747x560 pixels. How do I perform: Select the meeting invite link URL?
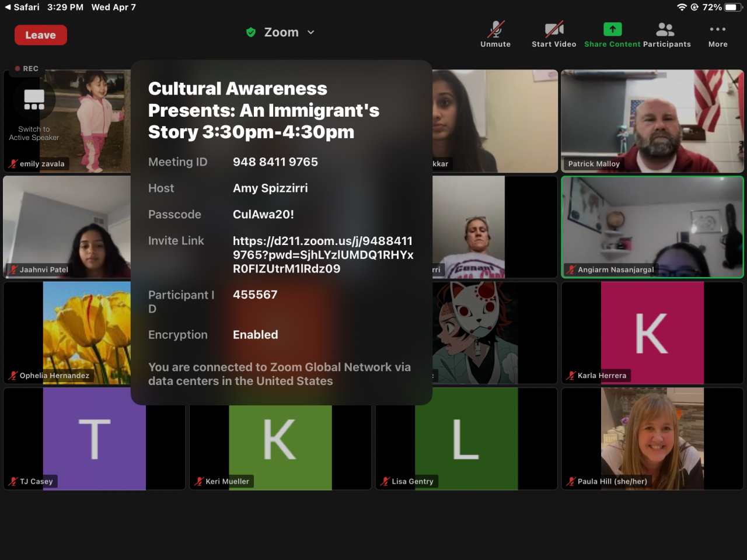pyautogui.click(x=323, y=255)
